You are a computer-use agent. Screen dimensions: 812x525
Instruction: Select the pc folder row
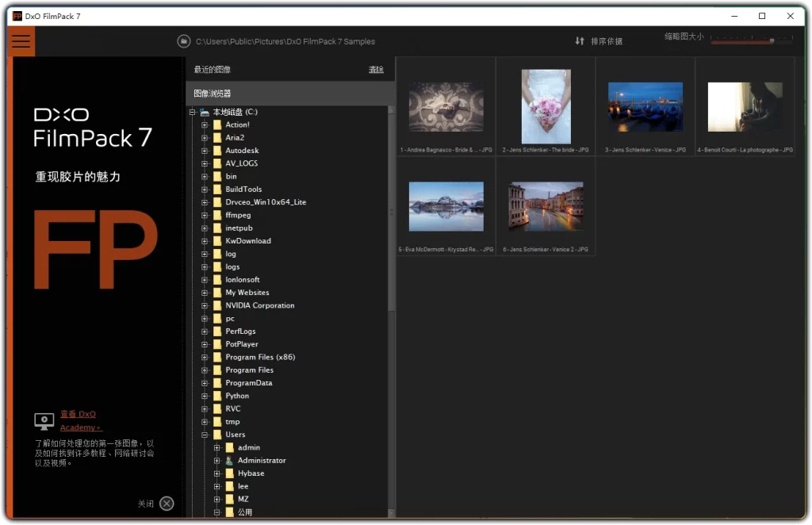pos(230,319)
